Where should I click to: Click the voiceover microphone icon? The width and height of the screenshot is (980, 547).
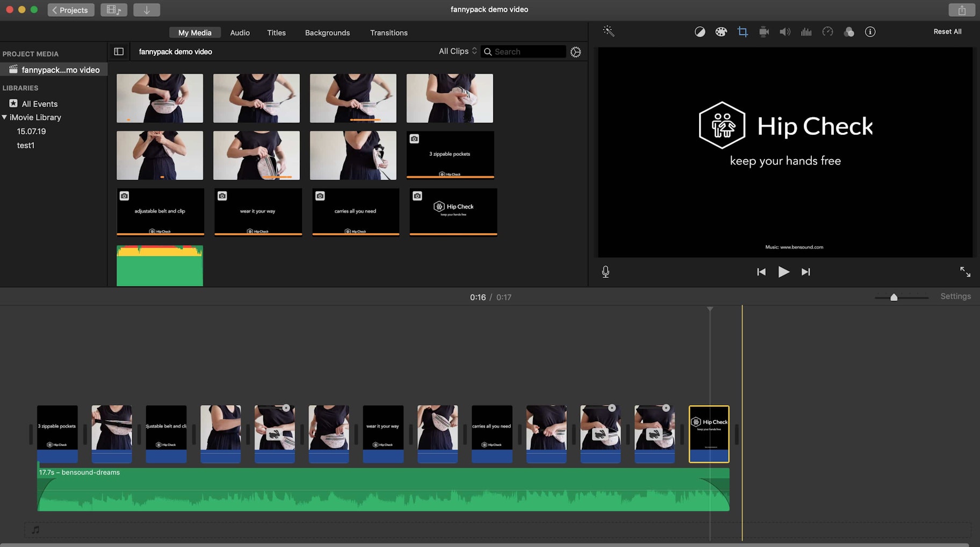coord(606,272)
